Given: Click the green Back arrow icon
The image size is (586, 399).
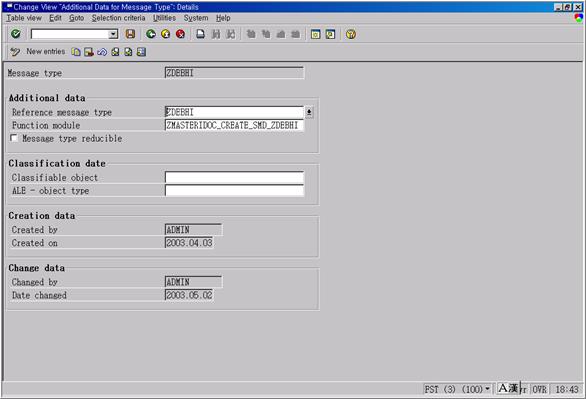Looking at the screenshot, I should pos(151,34).
